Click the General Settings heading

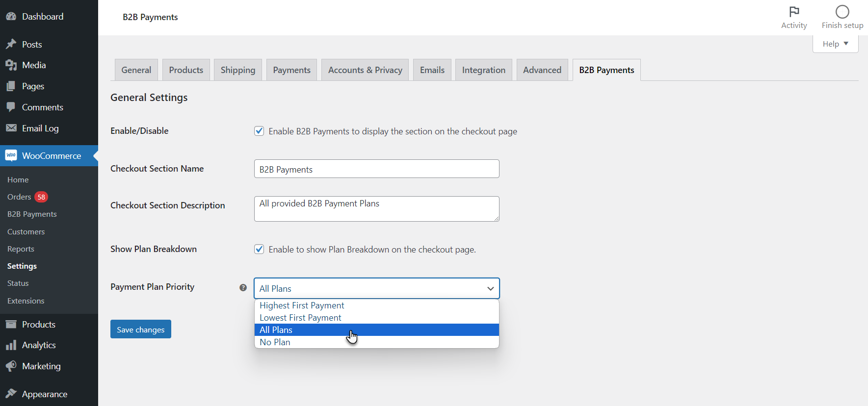pos(149,98)
